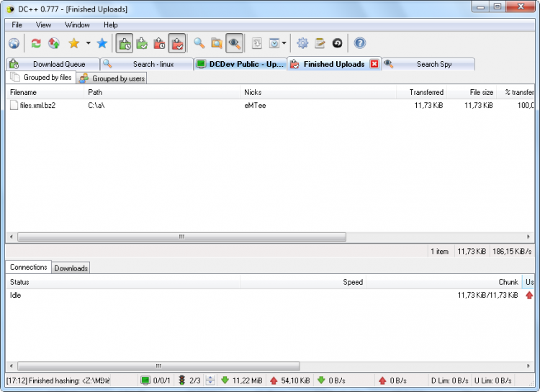This screenshot has width=540, height=392.
Task: Close the Finished Uploads tab with red X
Action: 374,64
